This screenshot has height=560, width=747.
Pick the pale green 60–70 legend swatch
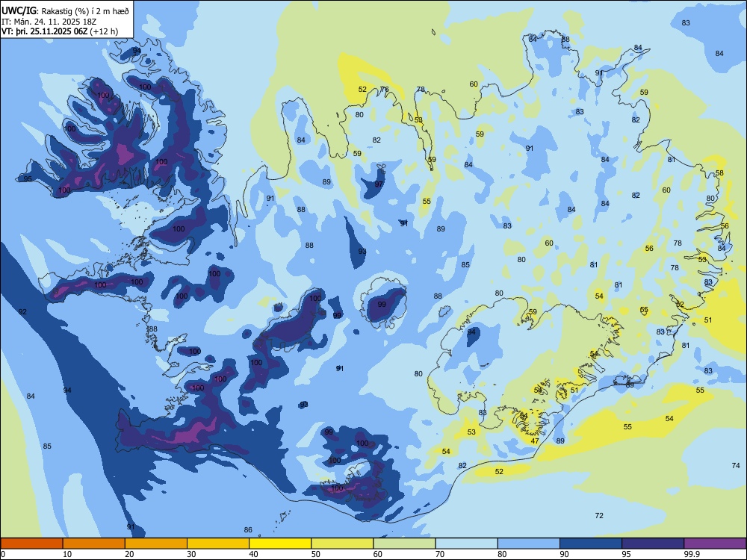coord(404,544)
